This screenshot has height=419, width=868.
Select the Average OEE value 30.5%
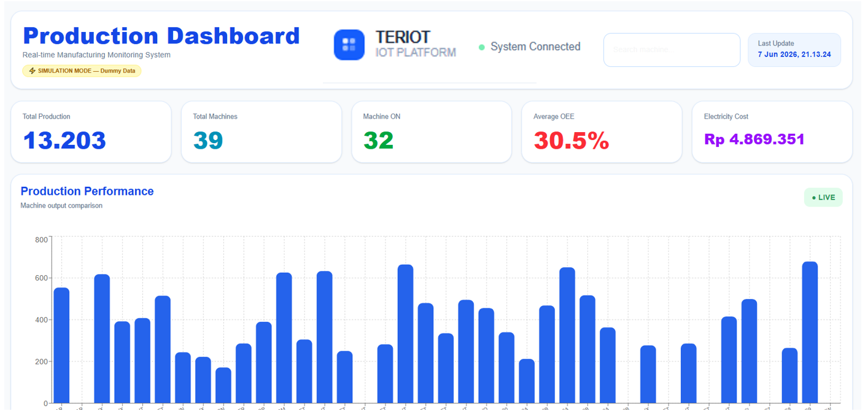(572, 141)
